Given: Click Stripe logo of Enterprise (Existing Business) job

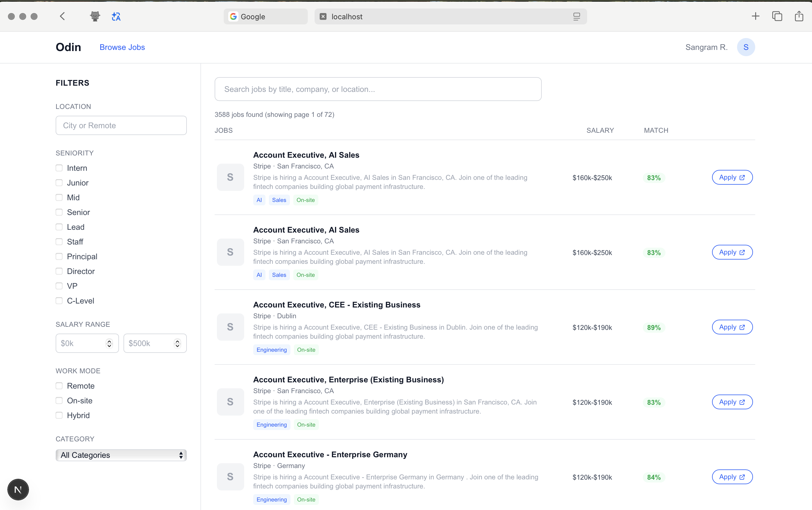Looking at the screenshot, I should tap(230, 402).
